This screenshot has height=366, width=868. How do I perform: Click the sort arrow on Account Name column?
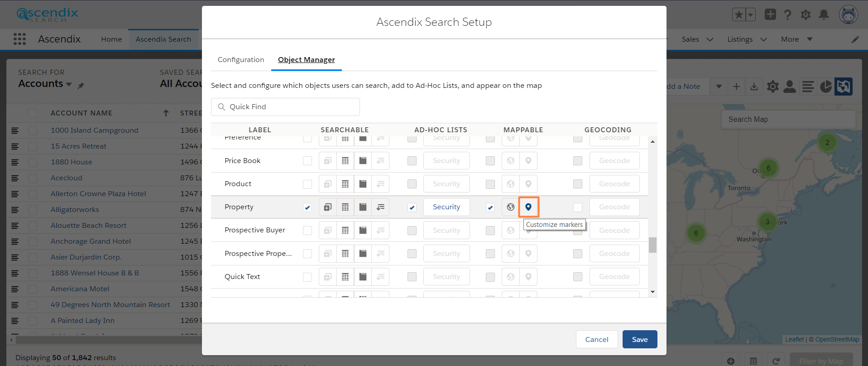click(x=166, y=113)
